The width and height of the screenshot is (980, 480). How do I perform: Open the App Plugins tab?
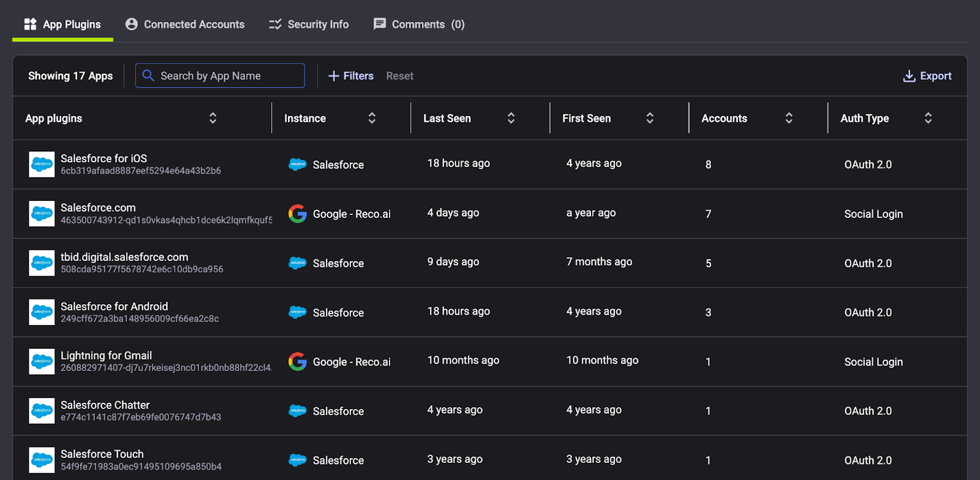click(x=62, y=24)
